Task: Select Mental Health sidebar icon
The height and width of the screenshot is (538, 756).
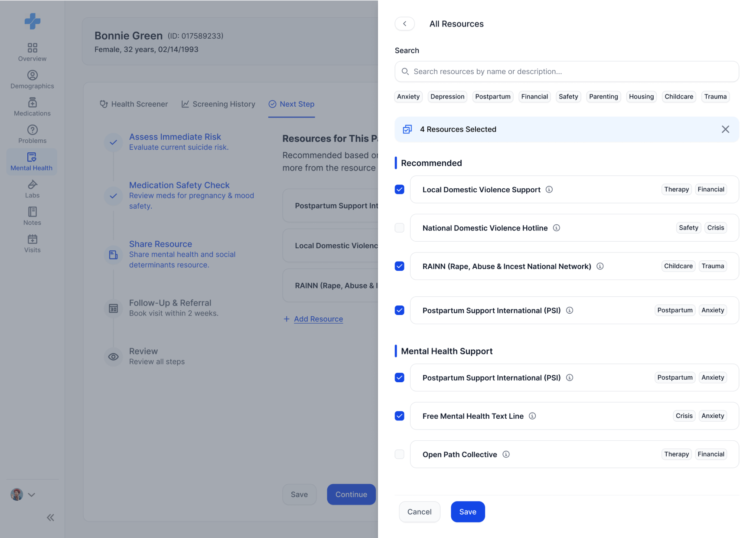Action: pyautogui.click(x=32, y=161)
